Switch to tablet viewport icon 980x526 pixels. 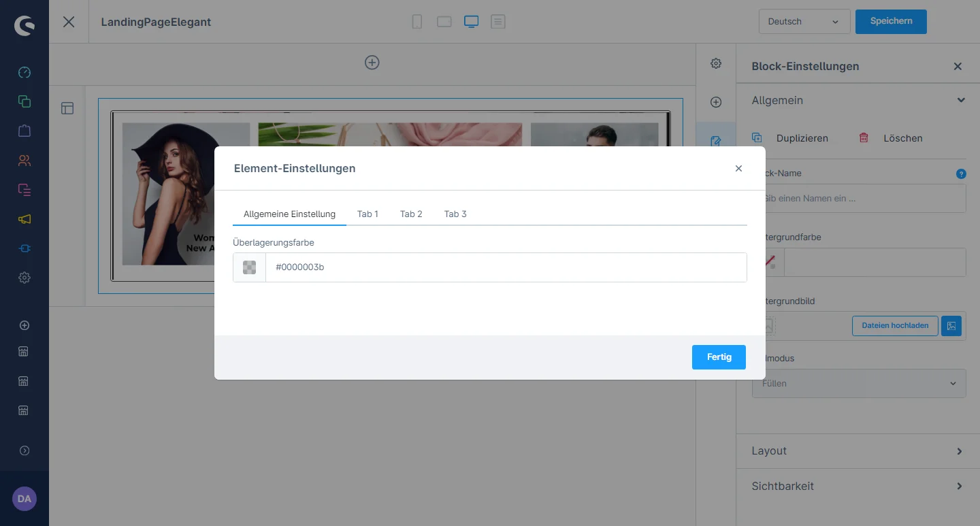pyautogui.click(x=444, y=22)
